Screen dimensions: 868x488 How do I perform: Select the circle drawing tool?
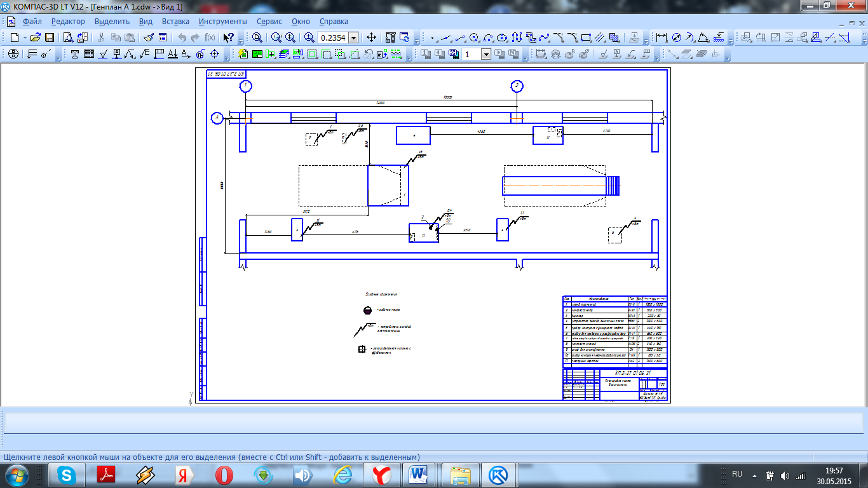(473, 37)
